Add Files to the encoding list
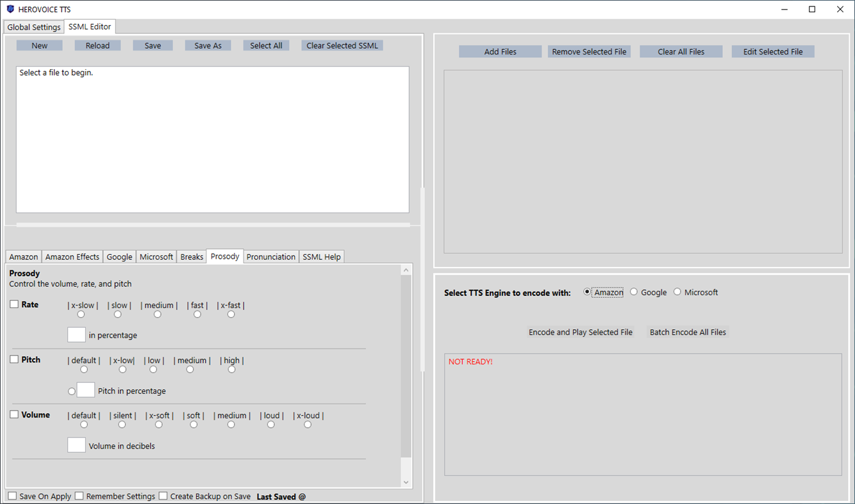Viewport: 855px width, 504px height. tap(500, 51)
